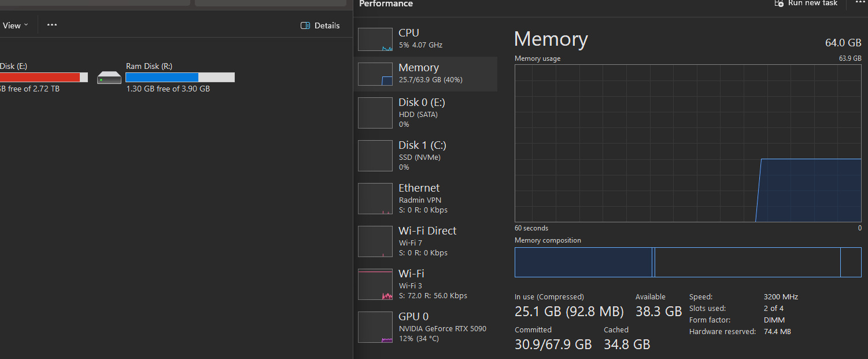Screen dimensions: 868x359
Task: Click the Memory composition in-use segment
Action: coord(583,262)
